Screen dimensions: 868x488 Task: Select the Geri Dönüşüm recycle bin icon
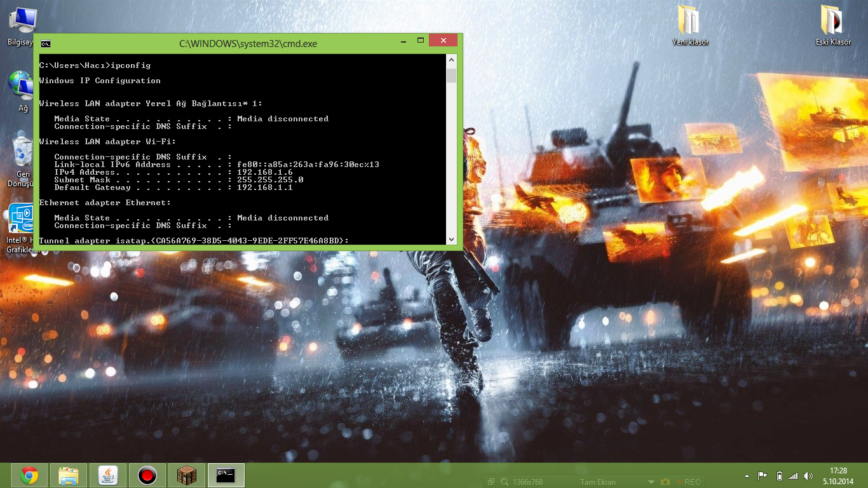(x=22, y=159)
